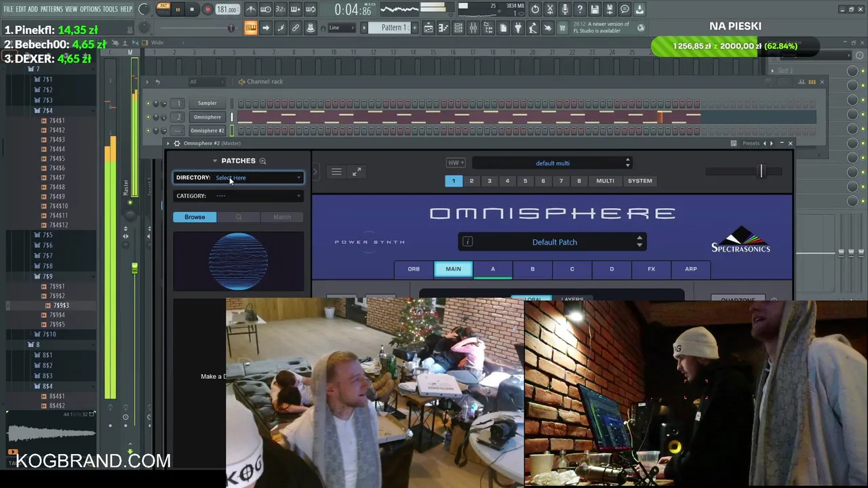Click the magnifier search tab in Patches
This screenshot has height=488, width=868.
click(x=239, y=217)
